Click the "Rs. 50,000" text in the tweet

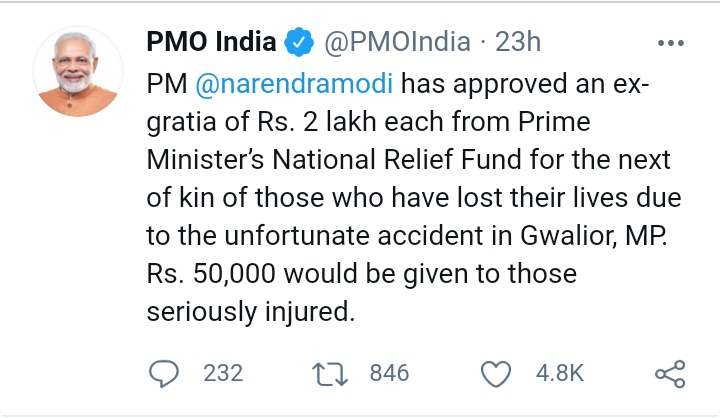pos(210,273)
